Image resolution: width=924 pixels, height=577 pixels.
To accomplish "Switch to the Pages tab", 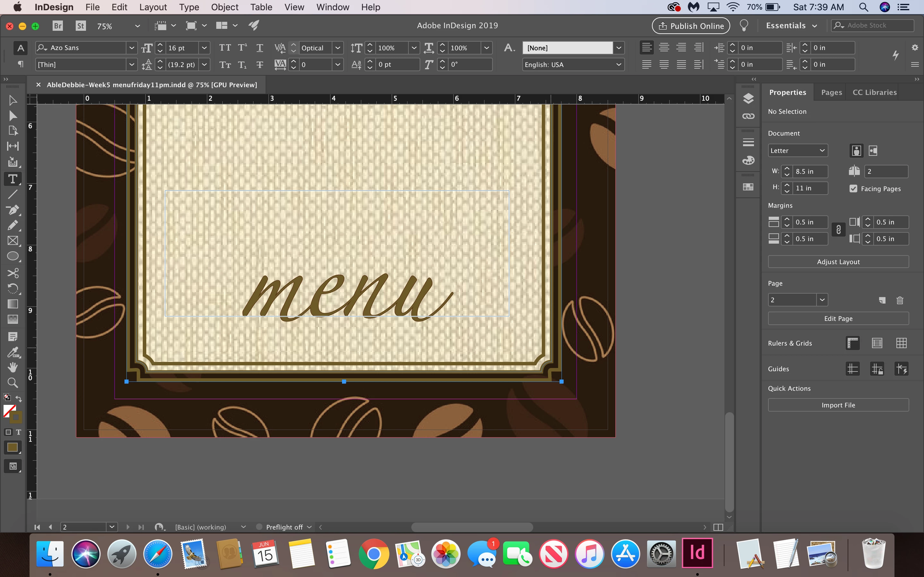I will click(831, 92).
